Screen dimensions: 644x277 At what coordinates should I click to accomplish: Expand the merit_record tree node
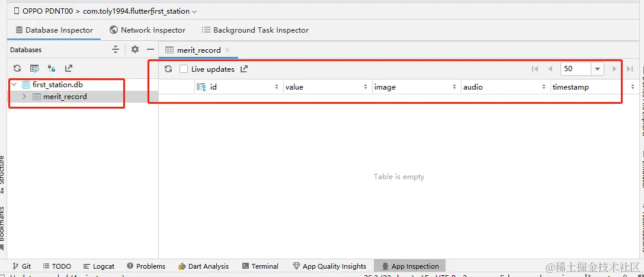click(x=24, y=97)
